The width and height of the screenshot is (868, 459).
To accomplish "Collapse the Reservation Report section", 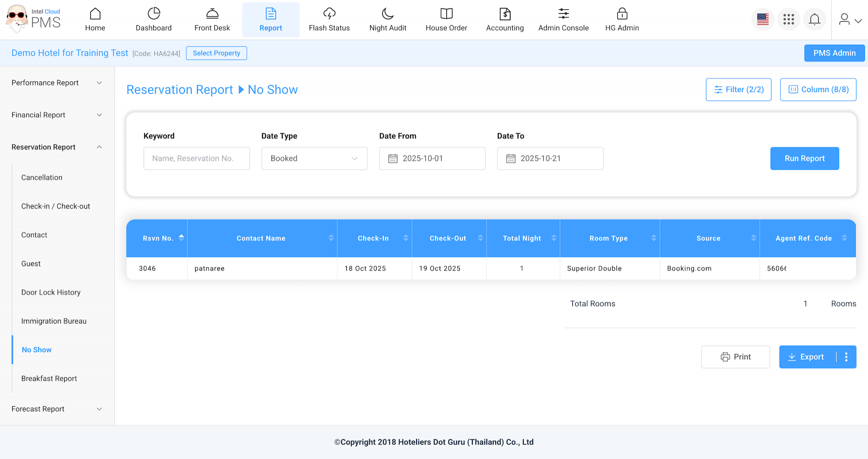I will [x=57, y=147].
